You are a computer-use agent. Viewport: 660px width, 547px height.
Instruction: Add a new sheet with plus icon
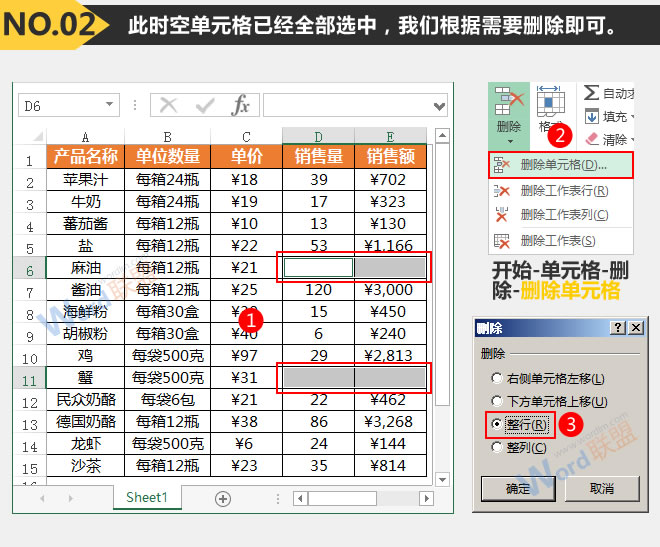pyautogui.click(x=223, y=498)
